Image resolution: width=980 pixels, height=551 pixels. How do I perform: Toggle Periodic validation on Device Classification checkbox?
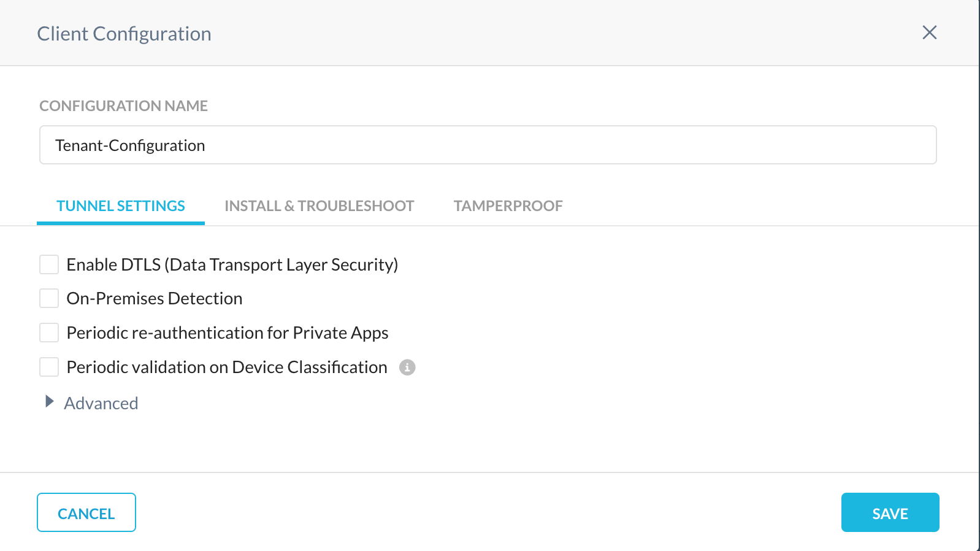coord(49,367)
